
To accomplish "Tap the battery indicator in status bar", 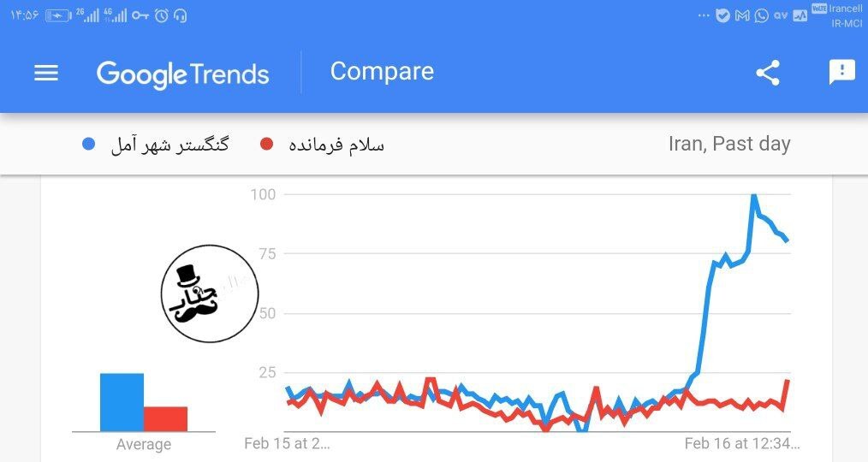I will [58, 15].
